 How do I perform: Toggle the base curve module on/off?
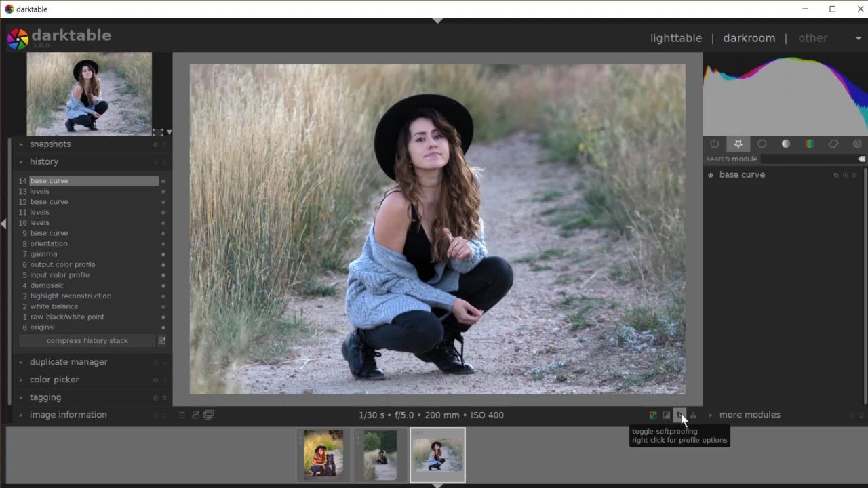(x=711, y=175)
